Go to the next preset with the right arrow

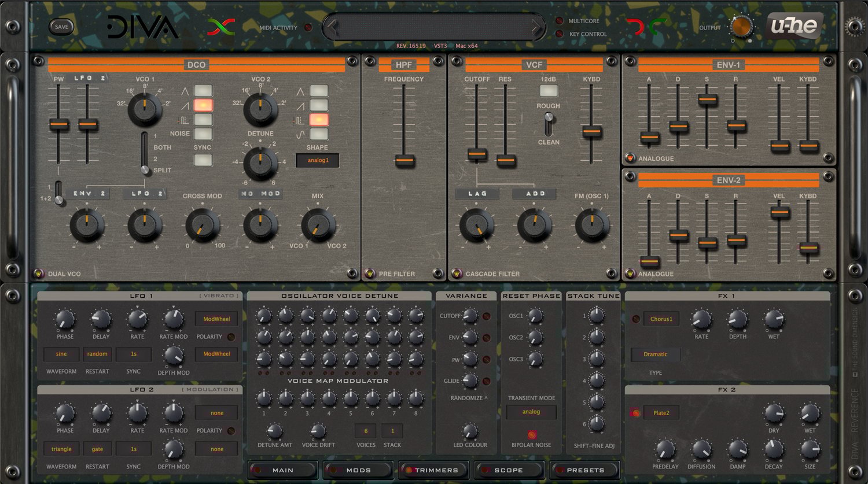(x=537, y=27)
